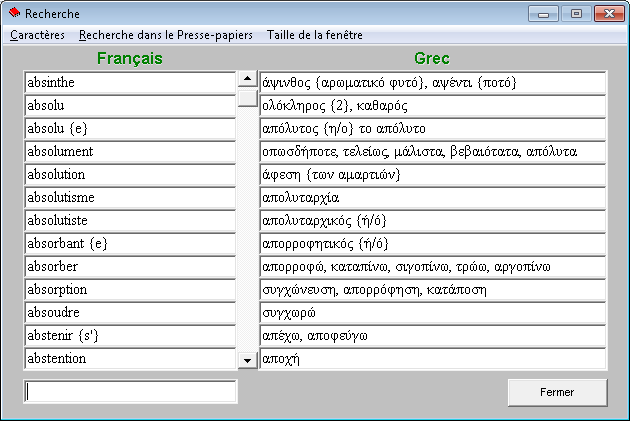Click the scrollbar down arrow
This screenshot has height=421, width=630.
point(248,360)
